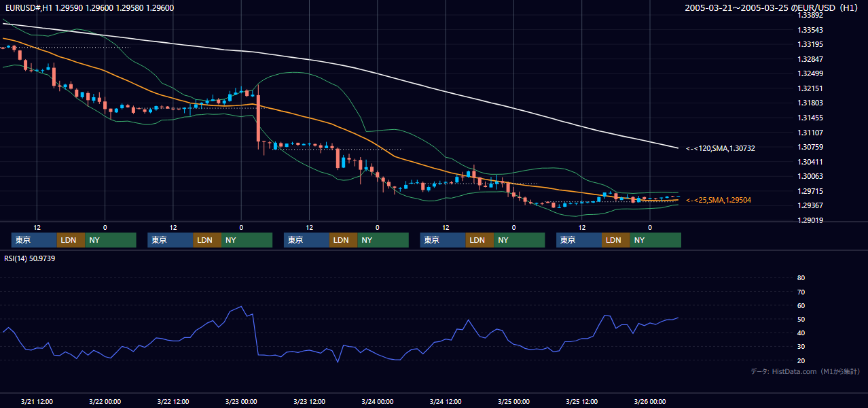Click price axis label 1.32847
Viewport: 868px width, 408px height.
coord(810,59)
